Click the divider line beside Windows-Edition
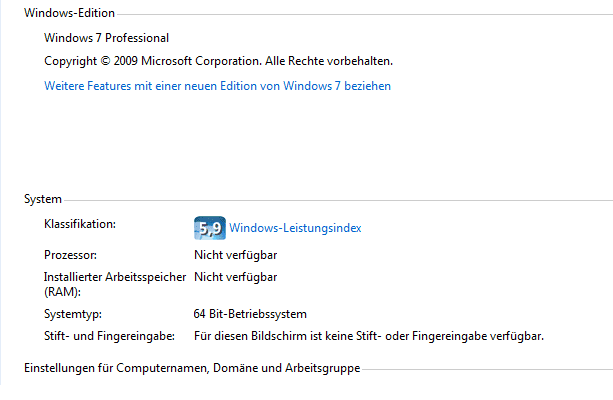 click(365, 14)
